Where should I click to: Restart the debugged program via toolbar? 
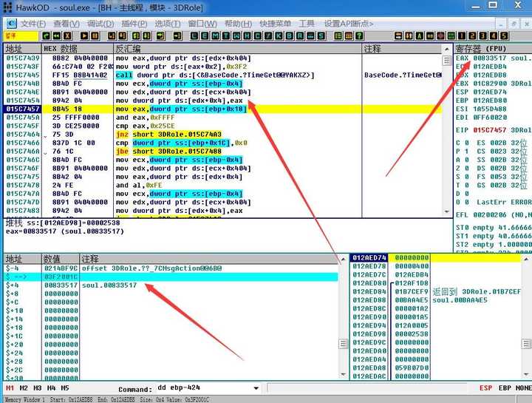tap(47, 36)
